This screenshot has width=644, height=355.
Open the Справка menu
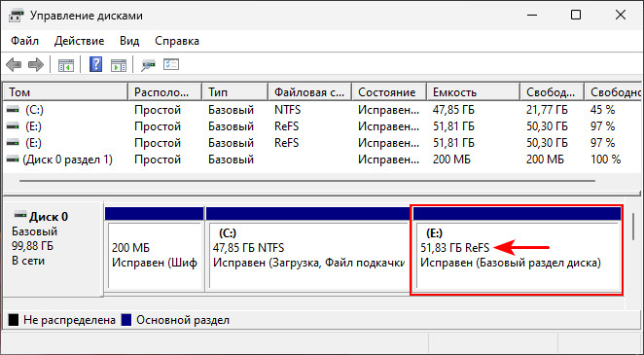point(177,41)
